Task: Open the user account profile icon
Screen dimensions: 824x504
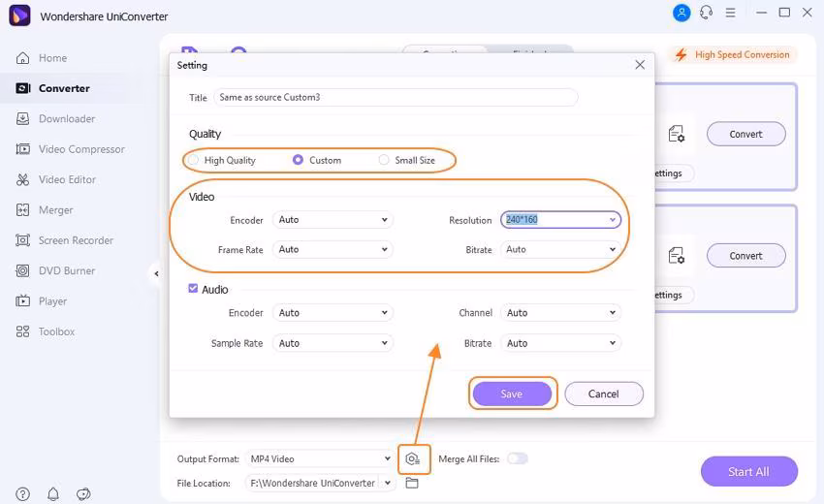Action: coord(681,13)
